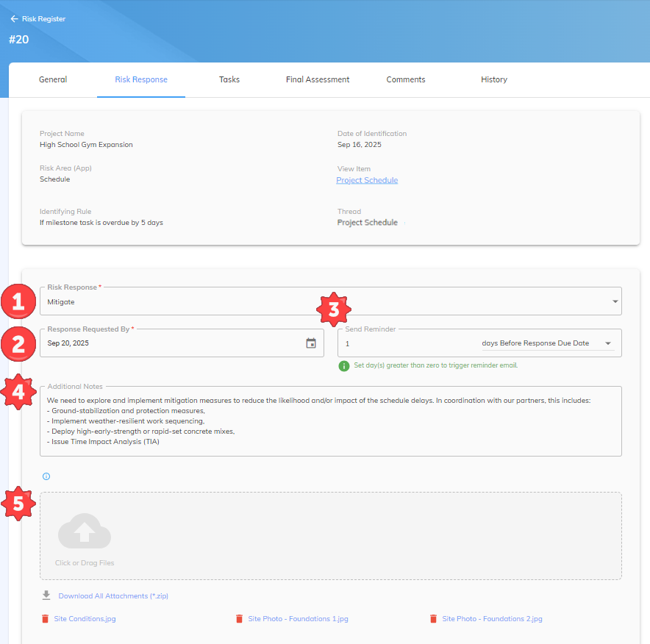This screenshot has height=644, width=650.
Task: Go back via the Risk Register arrow
Action: click(14, 18)
